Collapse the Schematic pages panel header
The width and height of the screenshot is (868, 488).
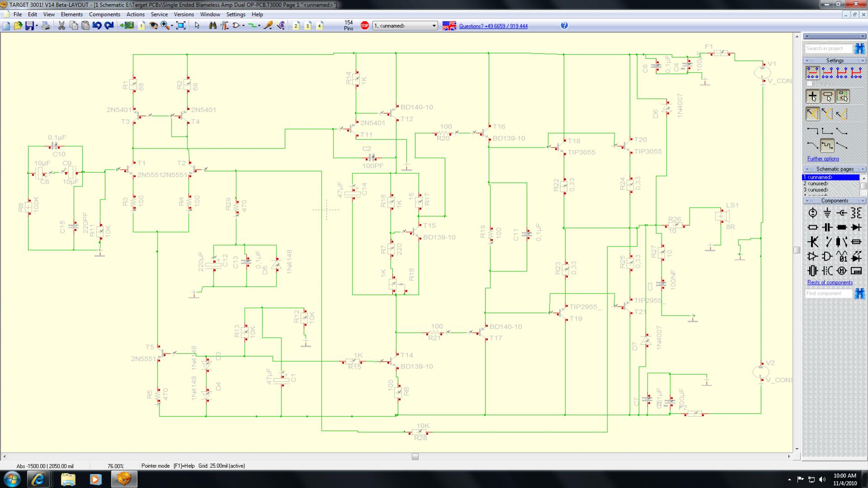pos(835,169)
